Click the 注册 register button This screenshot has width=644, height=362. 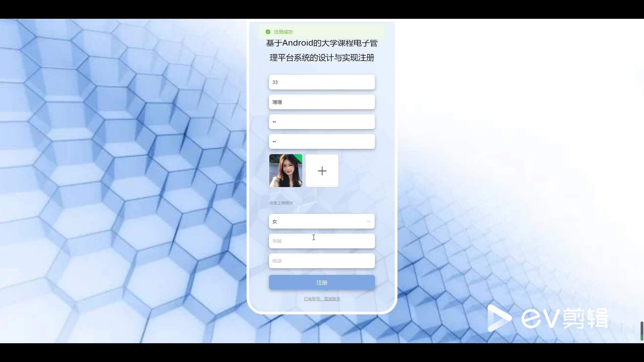pyautogui.click(x=322, y=283)
